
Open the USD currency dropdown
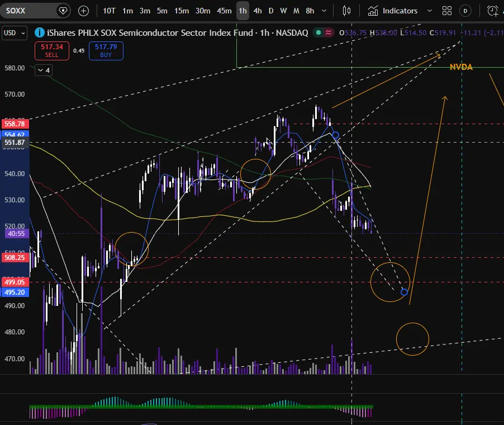coord(14,33)
